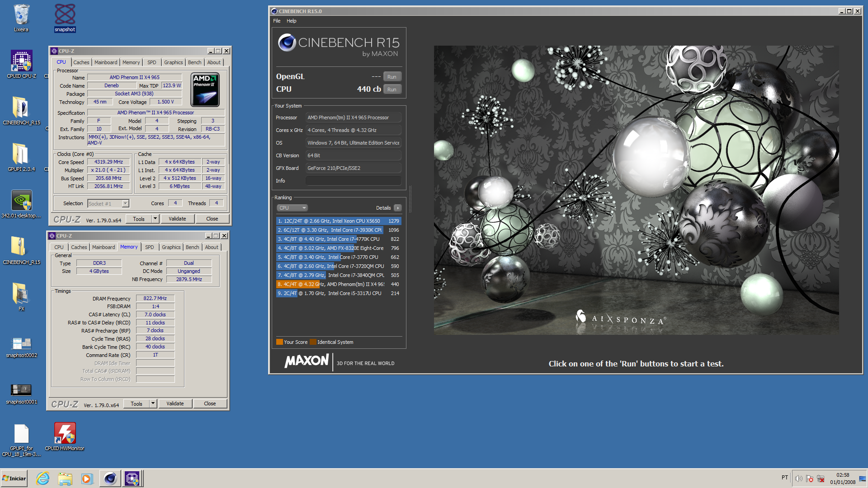This screenshot has width=868, height=488.
Task: Switch to Mainboard tab in upper CPU-Z
Action: pyautogui.click(x=106, y=62)
